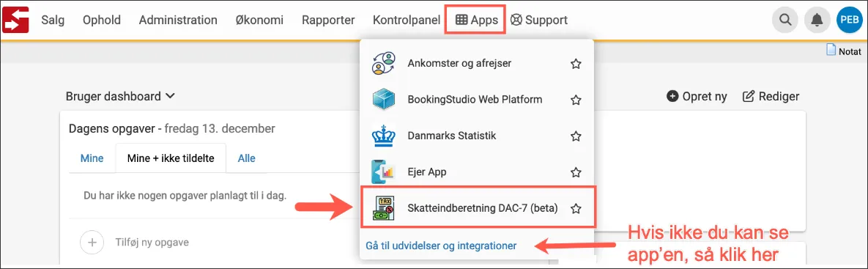The width and height of the screenshot is (868, 269).
Task: Click the red BookingStudio logo
Action: (15, 20)
